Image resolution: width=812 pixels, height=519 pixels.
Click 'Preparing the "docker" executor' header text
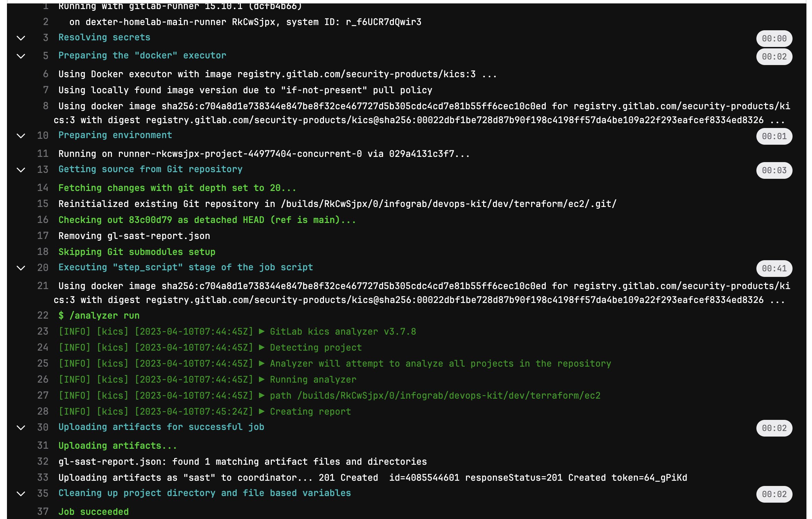click(142, 55)
